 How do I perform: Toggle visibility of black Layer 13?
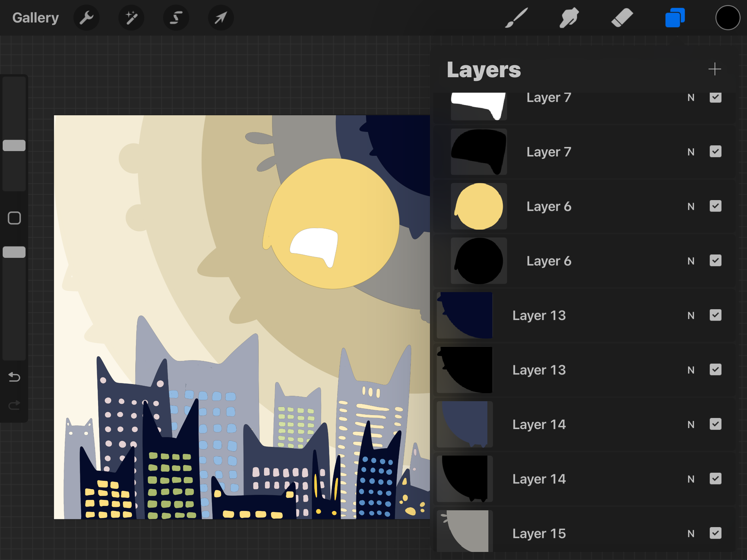tap(715, 370)
